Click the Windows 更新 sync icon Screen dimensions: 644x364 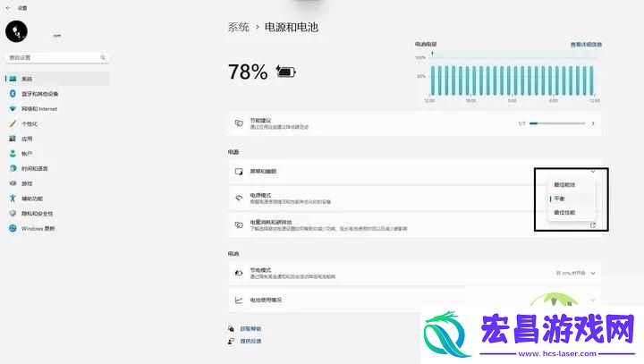13,228
